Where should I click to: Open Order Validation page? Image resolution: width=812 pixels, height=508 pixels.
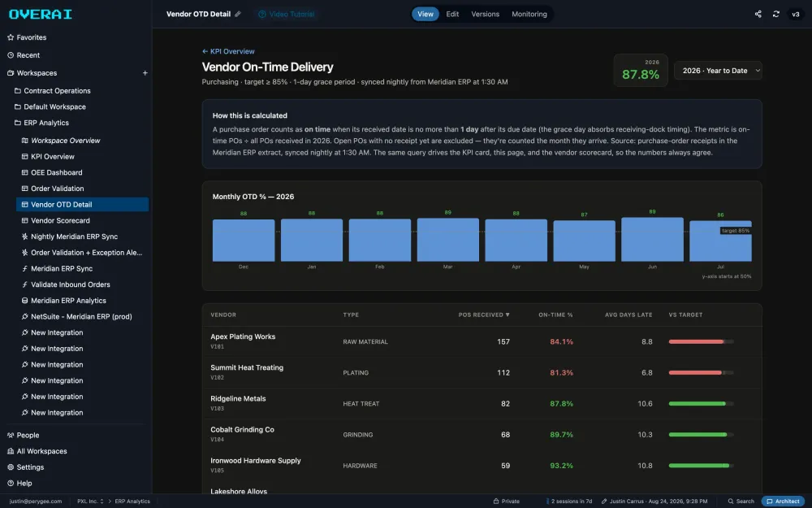pos(52,189)
